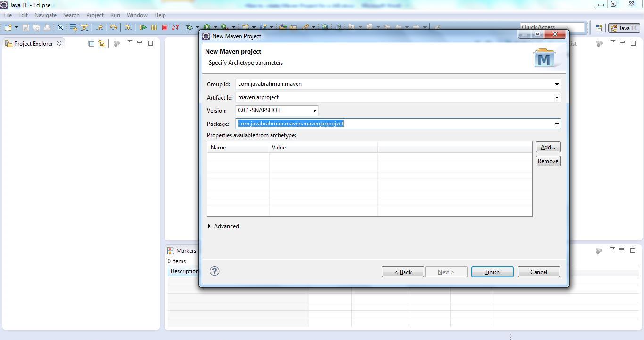This screenshot has width=644, height=340.
Task: Maximize the New Maven Project dialog
Action: pyautogui.click(x=537, y=34)
